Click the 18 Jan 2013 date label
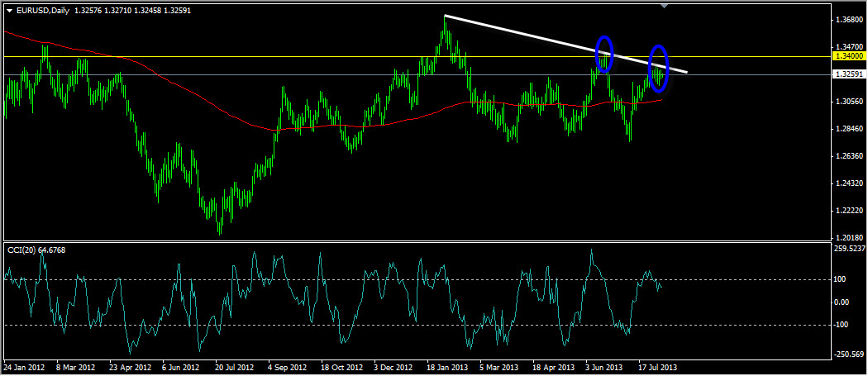 coord(446,367)
